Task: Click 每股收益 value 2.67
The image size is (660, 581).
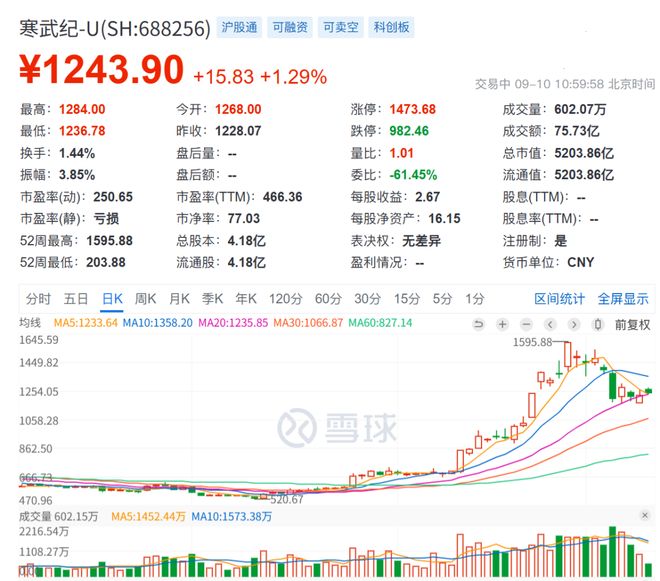Action: point(428,197)
